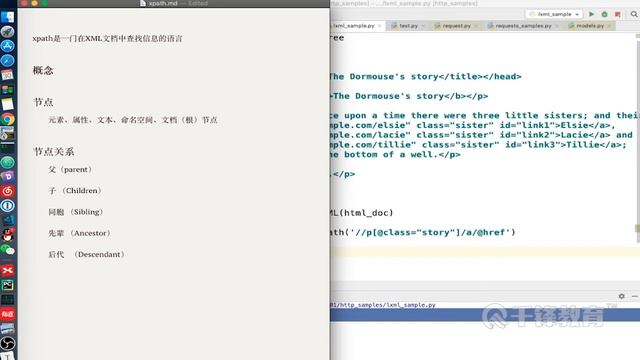Open 1Password icon in the dock
Screen dimensions: 640x360
coord(7,205)
